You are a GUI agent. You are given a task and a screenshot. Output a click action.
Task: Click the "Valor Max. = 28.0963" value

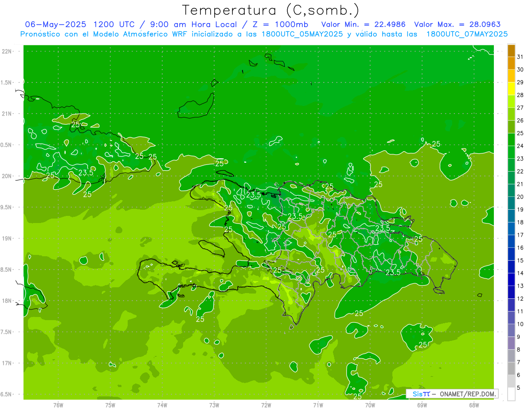click(x=458, y=24)
